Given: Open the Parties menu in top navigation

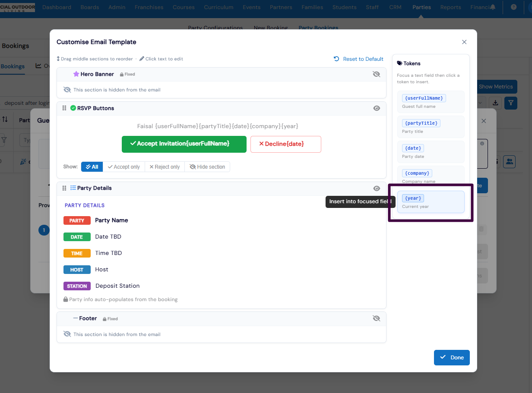Looking at the screenshot, I should (x=421, y=7).
